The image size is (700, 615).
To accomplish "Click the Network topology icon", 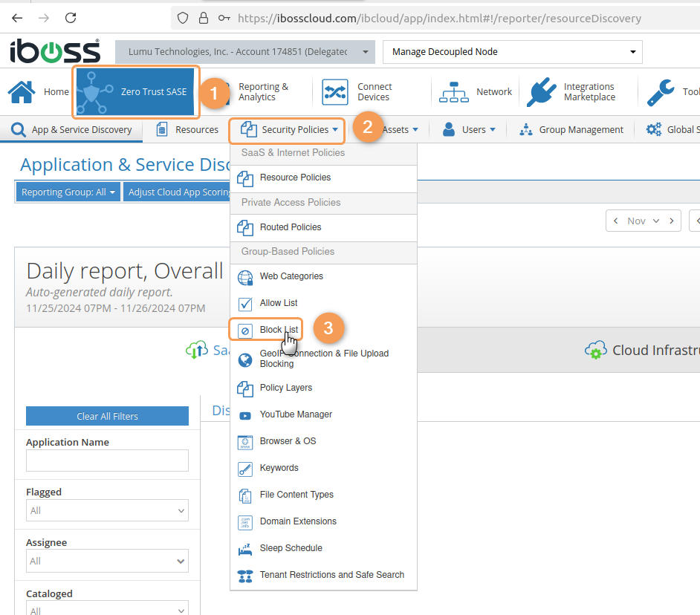I will click(x=454, y=92).
